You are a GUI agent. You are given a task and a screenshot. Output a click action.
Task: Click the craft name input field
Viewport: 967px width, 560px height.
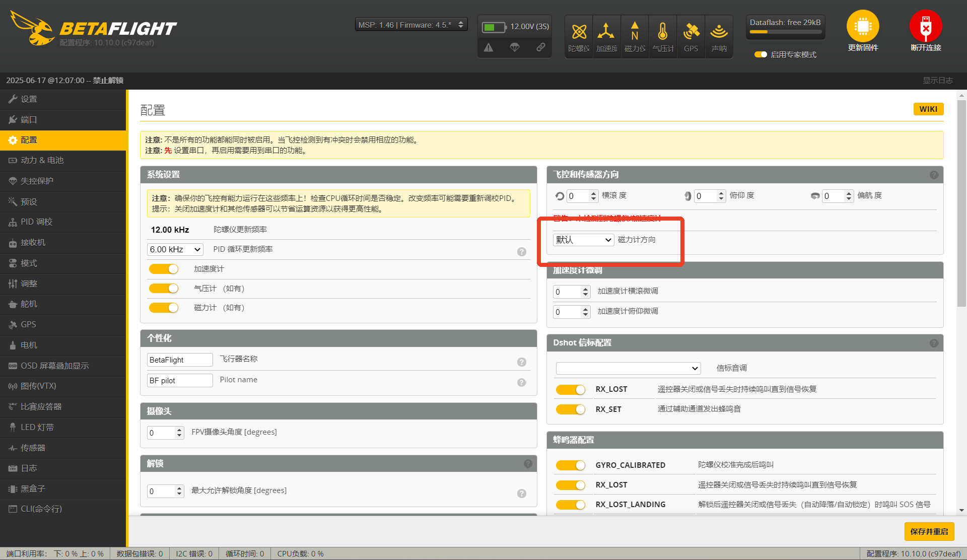[x=180, y=360]
